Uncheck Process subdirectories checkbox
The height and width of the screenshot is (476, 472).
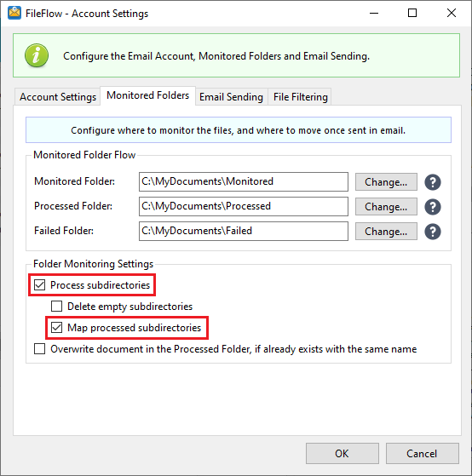point(40,285)
